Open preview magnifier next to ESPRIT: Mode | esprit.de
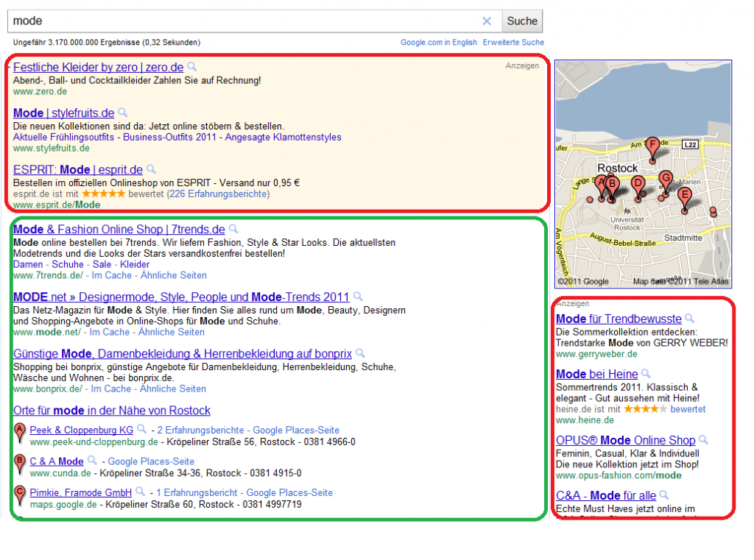The height and width of the screenshot is (560, 754). (x=151, y=169)
